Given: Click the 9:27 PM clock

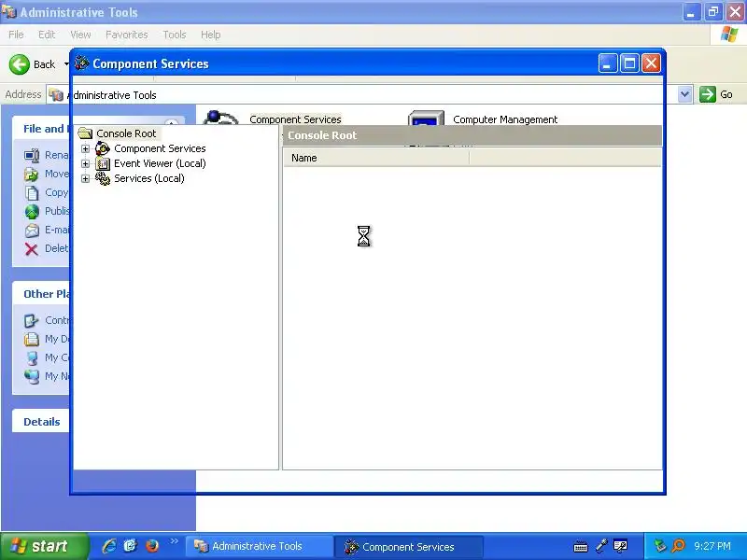Looking at the screenshot, I should (712, 546).
